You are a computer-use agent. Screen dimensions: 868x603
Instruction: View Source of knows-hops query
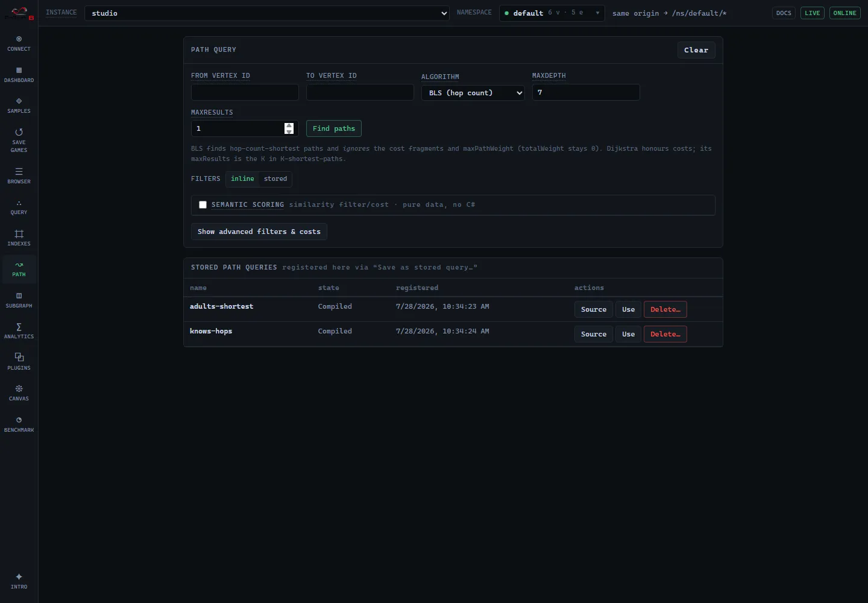click(x=594, y=334)
